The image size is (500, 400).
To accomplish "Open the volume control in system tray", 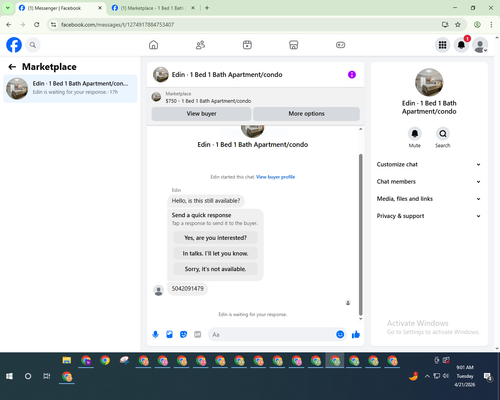I will coord(446,376).
